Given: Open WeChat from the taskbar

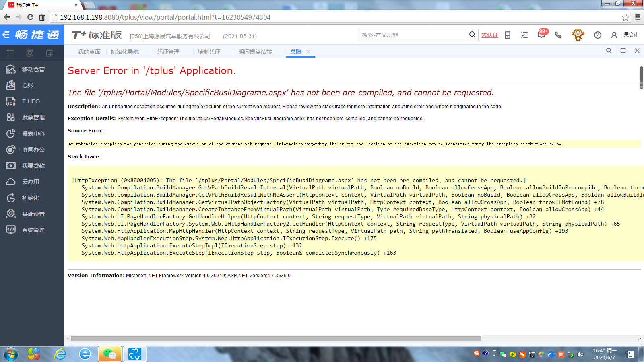Looking at the screenshot, I should [109, 354].
